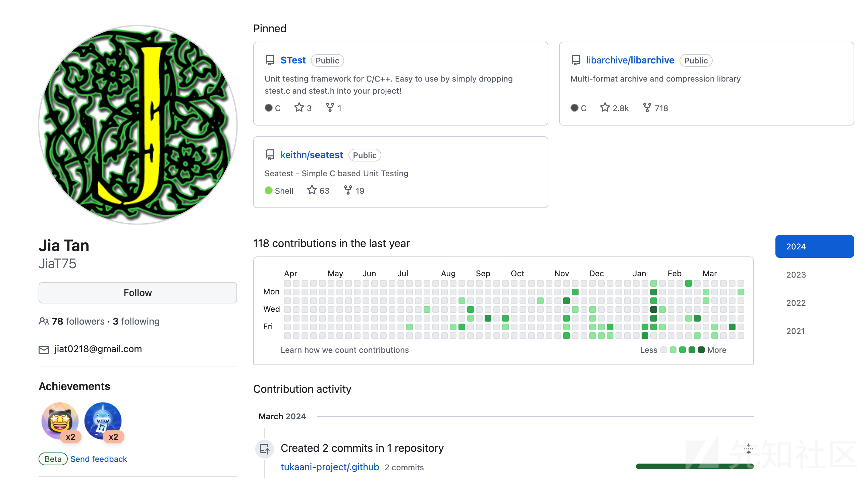Select the 2023 contribution year

tap(796, 275)
